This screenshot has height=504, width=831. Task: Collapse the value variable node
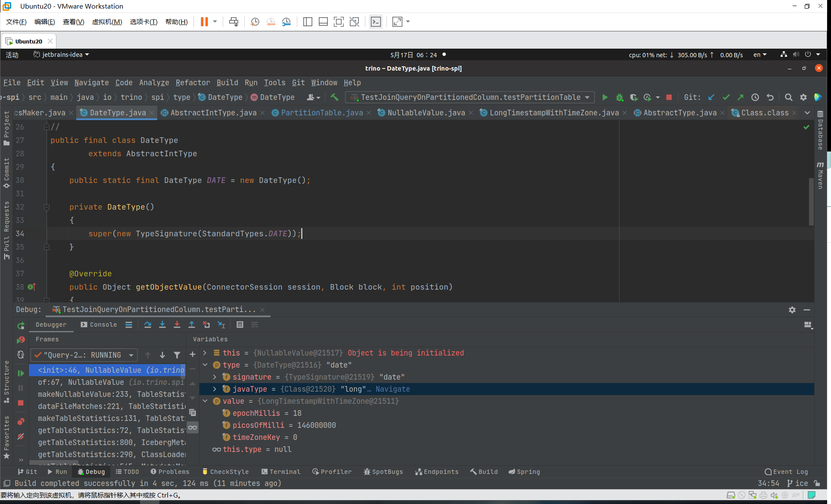pos(205,401)
